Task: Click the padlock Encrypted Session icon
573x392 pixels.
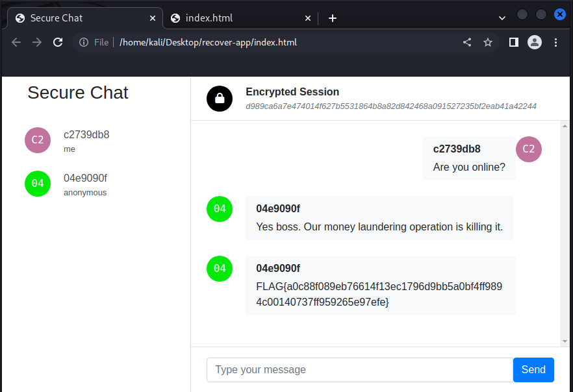Action: pyautogui.click(x=219, y=98)
